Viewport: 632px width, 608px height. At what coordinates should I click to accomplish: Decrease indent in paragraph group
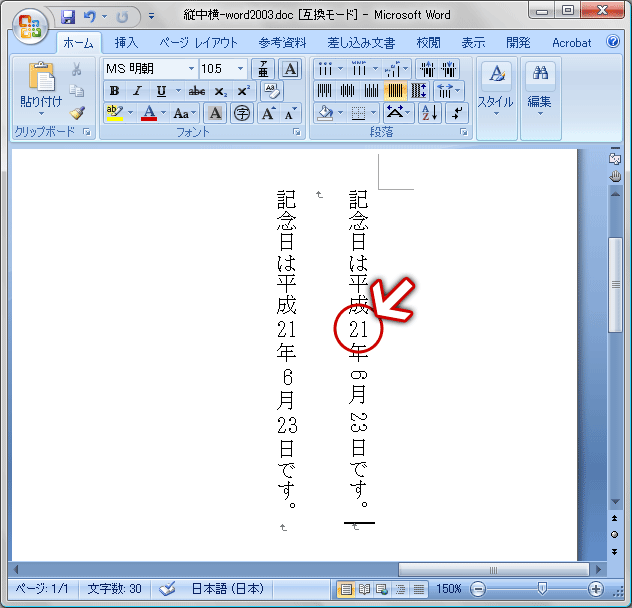pyautogui.click(x=427, y=69)
